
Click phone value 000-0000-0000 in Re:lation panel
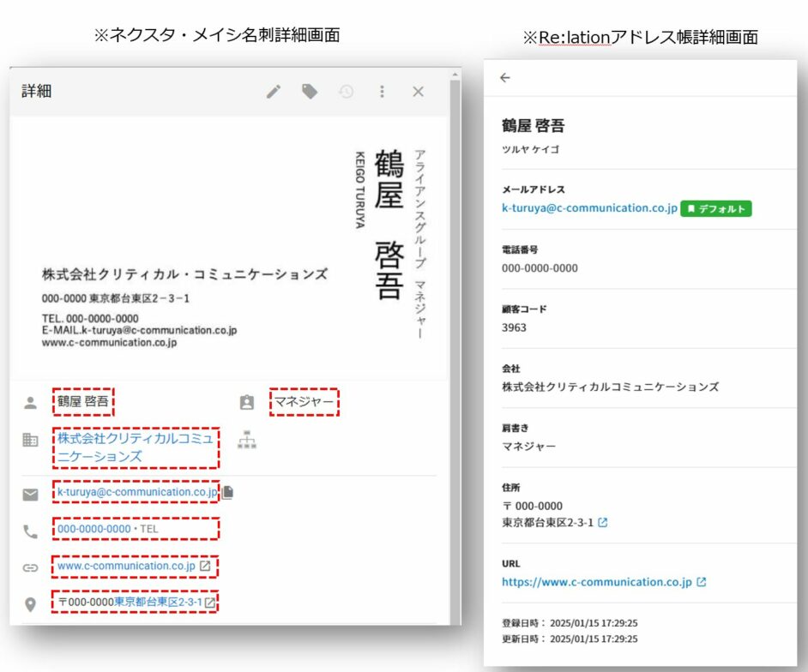(x=540, y=268)
